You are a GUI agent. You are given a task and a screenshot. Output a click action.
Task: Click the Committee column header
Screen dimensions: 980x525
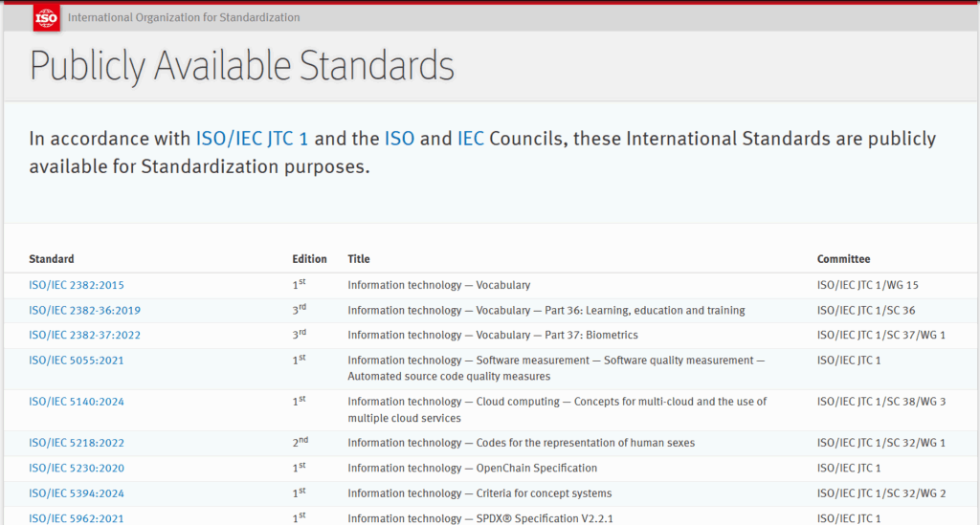coord(843,259)
